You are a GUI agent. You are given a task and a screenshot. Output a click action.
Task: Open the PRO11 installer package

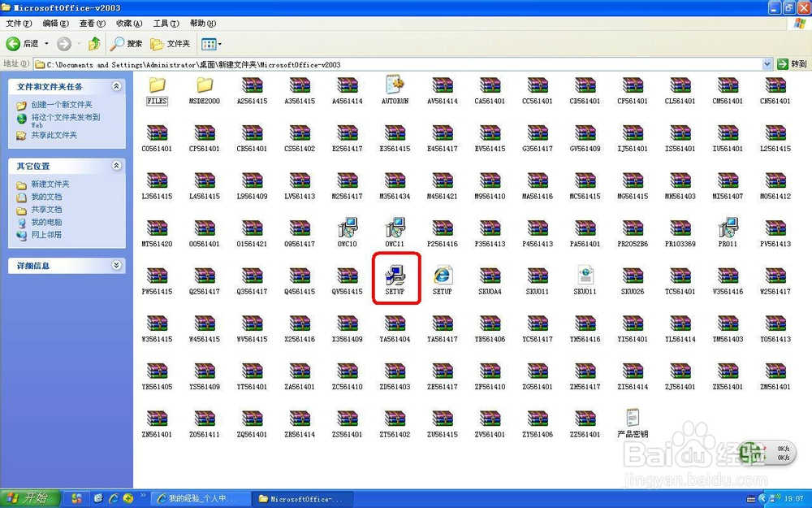click(728, 228)
